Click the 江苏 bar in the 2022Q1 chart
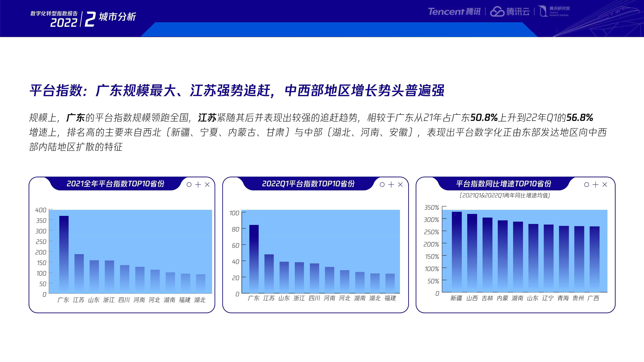 (269, 274)
